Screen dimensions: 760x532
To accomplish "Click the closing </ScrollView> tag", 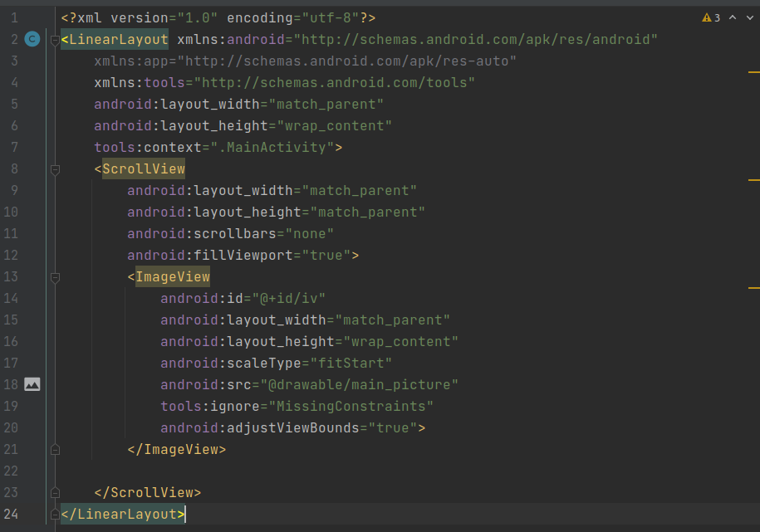I will pyautogui.click(x=148, y=492).
